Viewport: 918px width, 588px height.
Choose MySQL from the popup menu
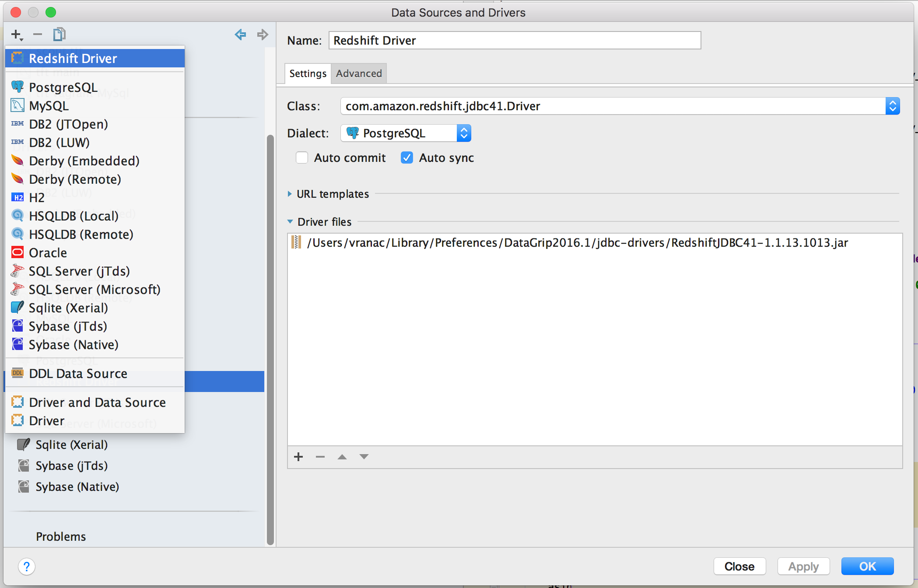click(95, 106)
